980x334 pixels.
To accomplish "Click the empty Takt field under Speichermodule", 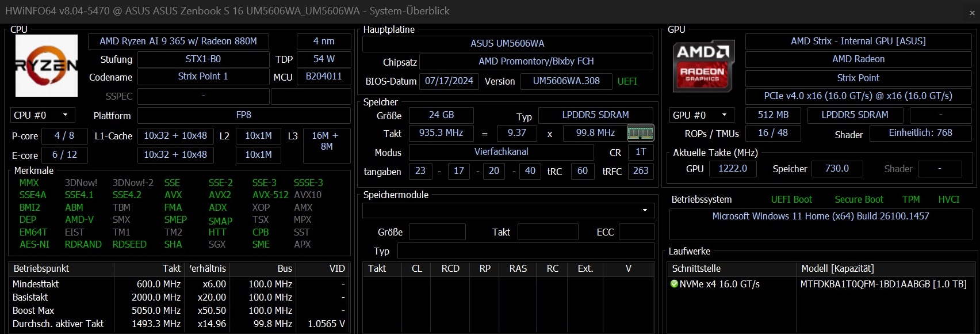I will 548,232.
